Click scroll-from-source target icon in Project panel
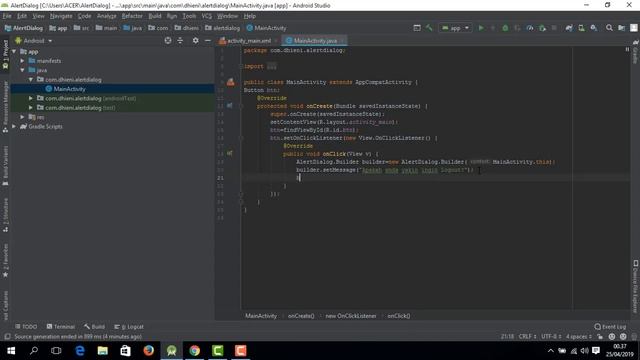The image size is (640, 360). click(x=168, y=40)
